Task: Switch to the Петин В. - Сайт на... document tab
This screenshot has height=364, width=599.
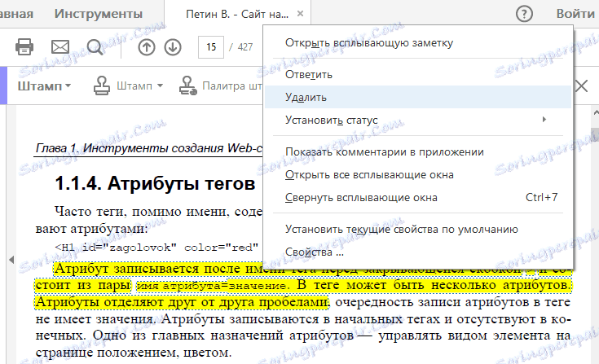Action: [x=237, y=14]
